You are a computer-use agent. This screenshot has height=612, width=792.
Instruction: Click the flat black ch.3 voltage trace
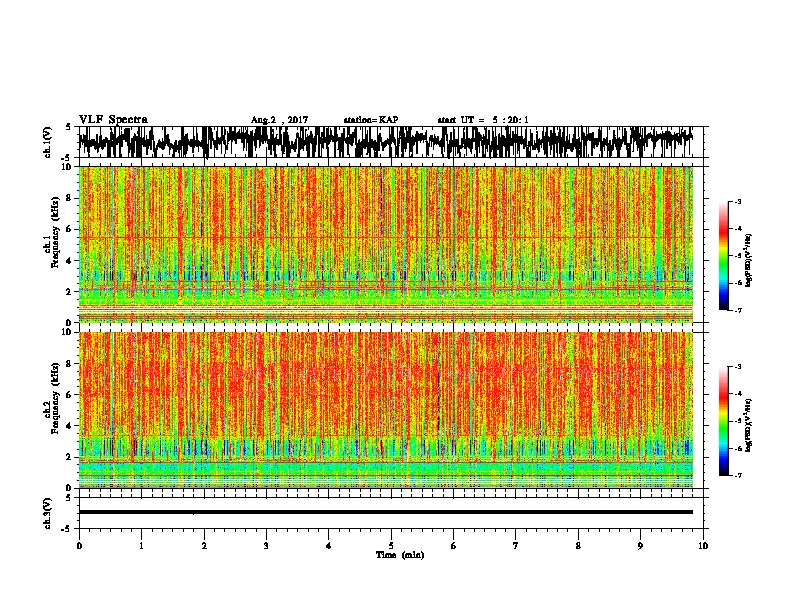point(386,512)
